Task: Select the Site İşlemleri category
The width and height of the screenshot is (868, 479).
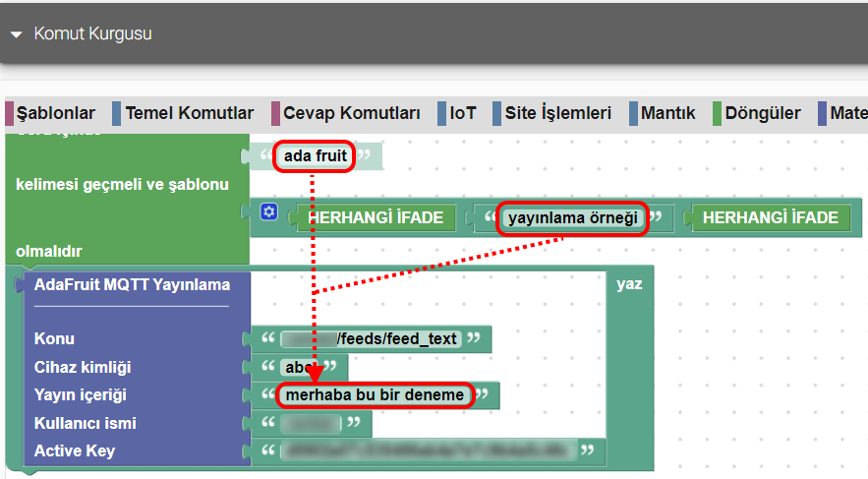Action: pos(557,113)
